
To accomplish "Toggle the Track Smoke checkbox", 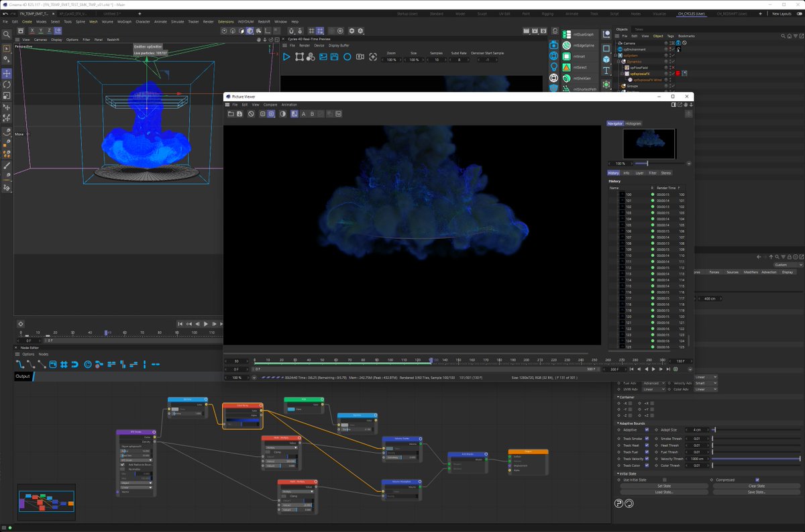I will pyautogui.click(x=647, y=439).
